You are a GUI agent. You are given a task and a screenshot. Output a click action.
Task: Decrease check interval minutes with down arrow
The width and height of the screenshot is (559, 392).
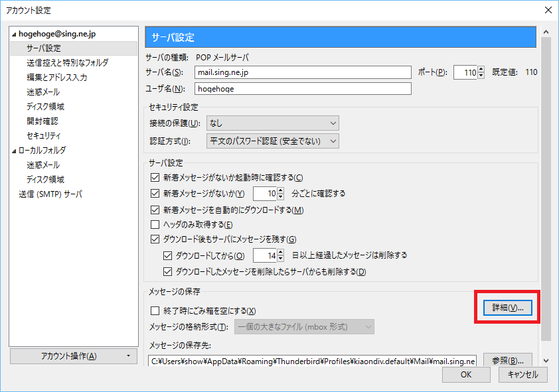pos(281,196)
